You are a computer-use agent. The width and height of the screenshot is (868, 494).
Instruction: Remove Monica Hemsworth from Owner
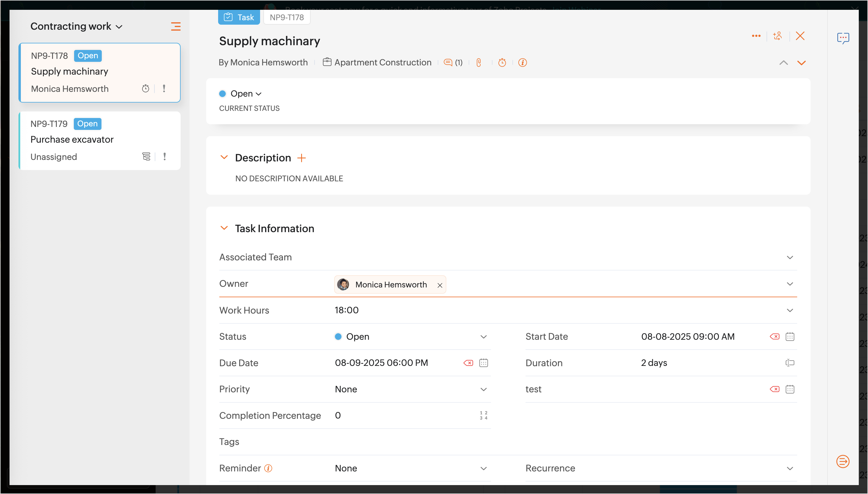[x=440, y=285]
